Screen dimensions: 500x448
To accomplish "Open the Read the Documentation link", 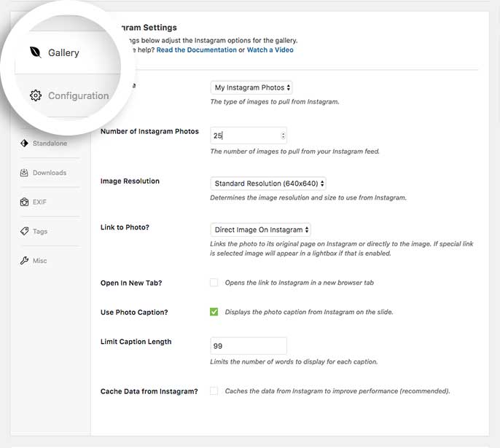I will 197,50.
